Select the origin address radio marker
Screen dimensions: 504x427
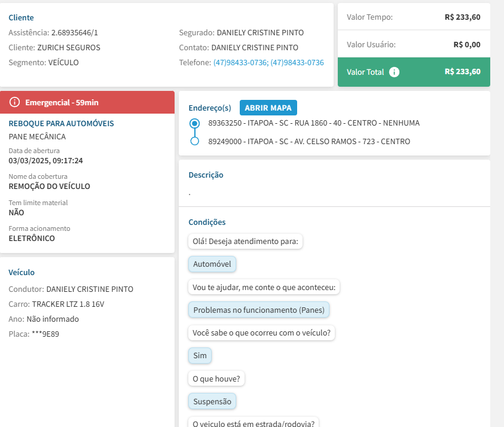coord(194,123)
